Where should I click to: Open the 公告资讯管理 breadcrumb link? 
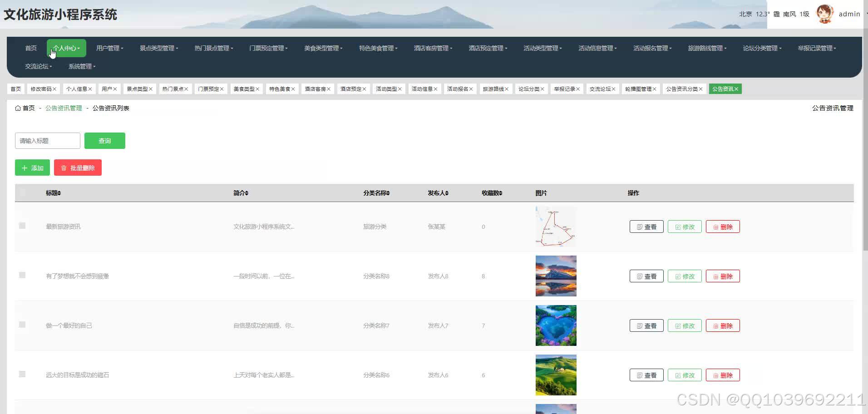(64, 108)
